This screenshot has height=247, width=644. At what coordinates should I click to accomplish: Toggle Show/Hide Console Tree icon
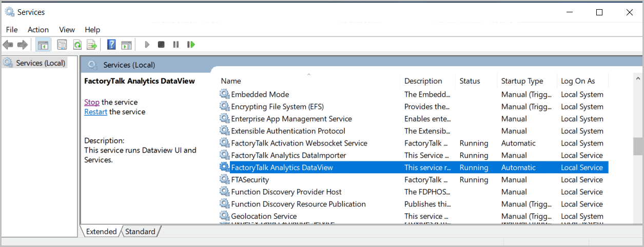pos(43,45)
